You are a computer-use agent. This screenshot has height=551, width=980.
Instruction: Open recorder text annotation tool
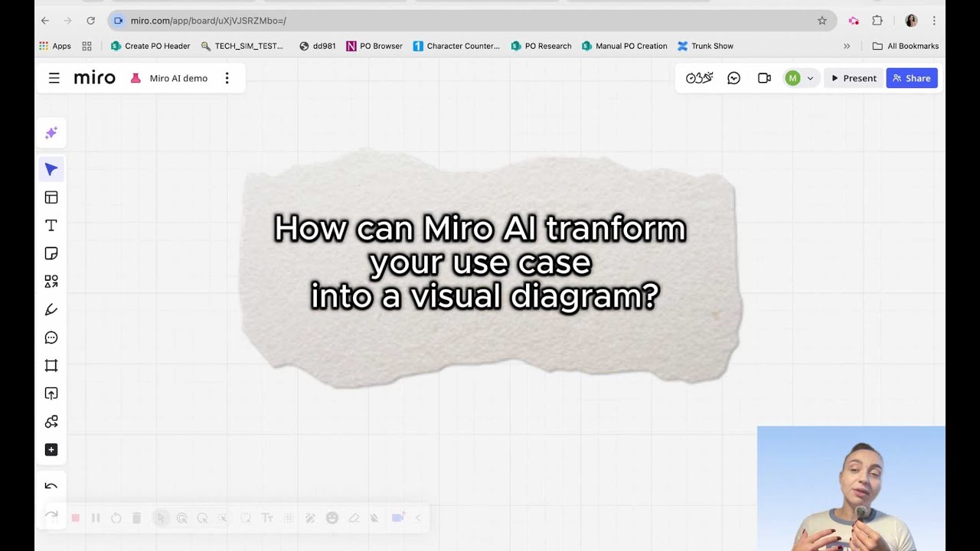[x=267, y=518]
